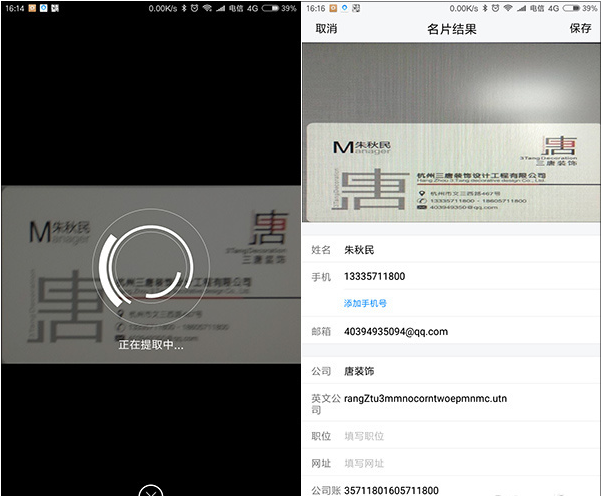This screenshot has height=496, width=604.
Task: Edit the 姓名 field containing 朱秋民
Action: (451, 250)
